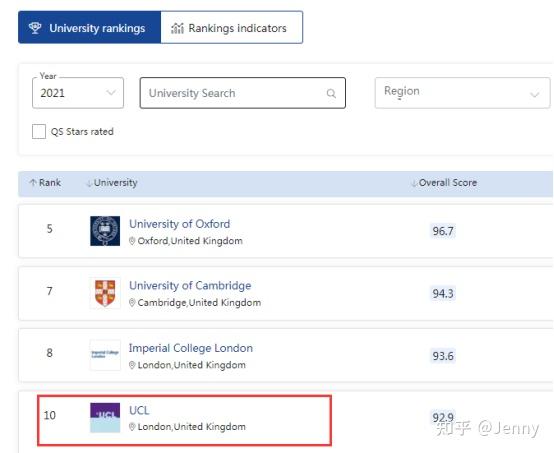Viewport: 554px width, 453px height.
Task: Click the purple UCL logo
Action: [x=105, y=418]
